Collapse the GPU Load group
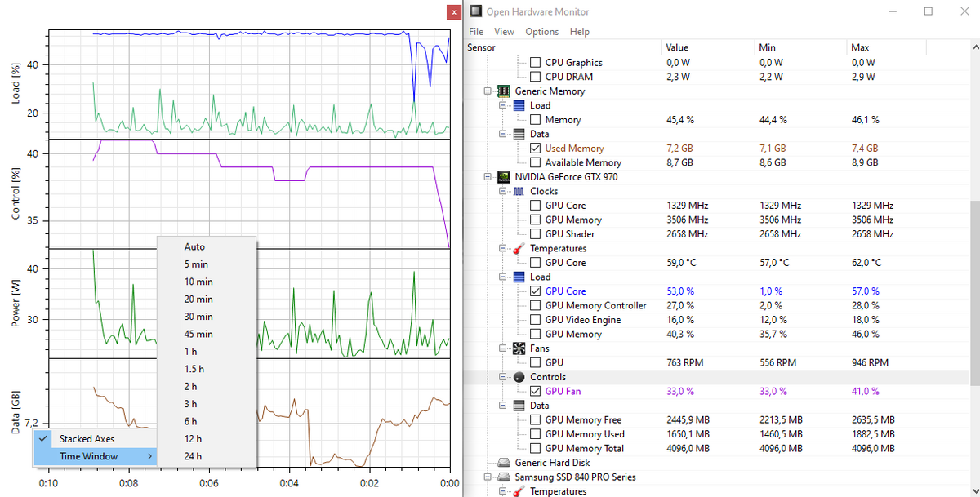 tap(502, 277)
